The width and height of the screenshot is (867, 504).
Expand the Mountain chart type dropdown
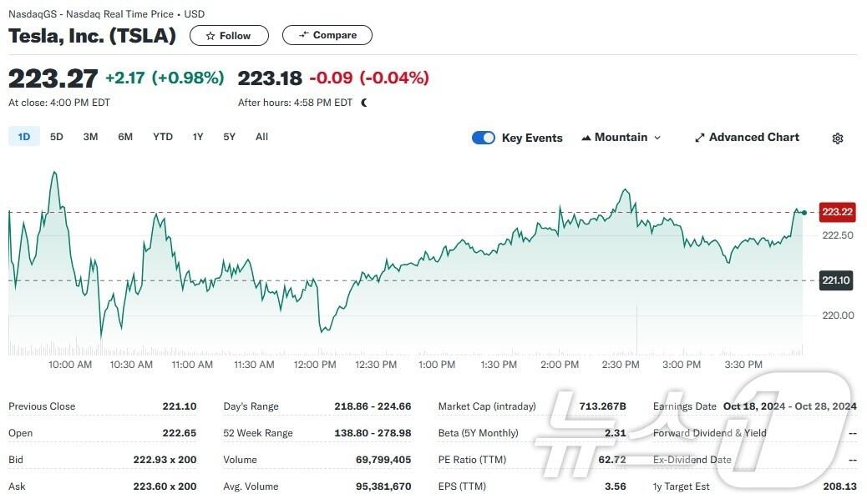[x=621, y=138]
